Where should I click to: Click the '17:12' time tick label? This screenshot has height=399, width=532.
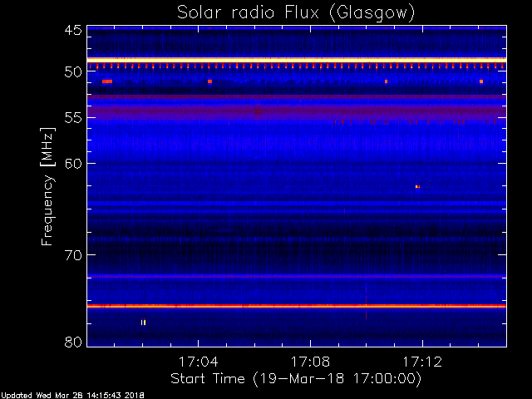(422, 362)
